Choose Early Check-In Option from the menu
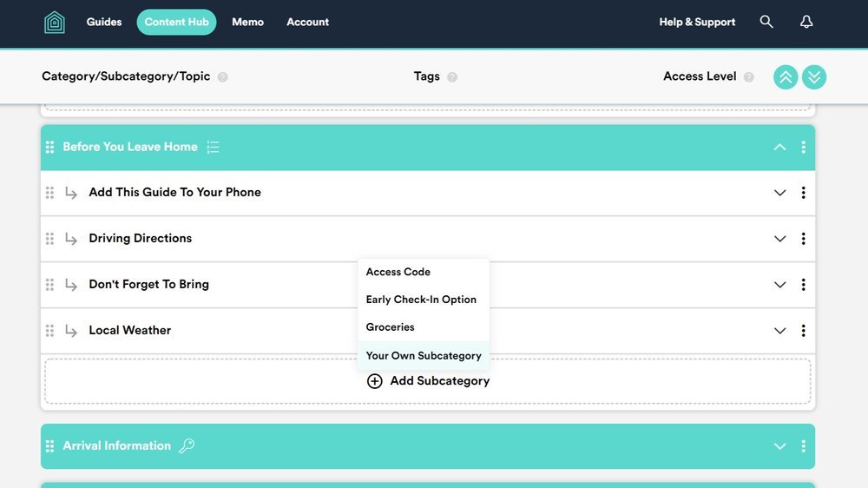This screenshot has height=488, width=868. (x=424, y=300)
